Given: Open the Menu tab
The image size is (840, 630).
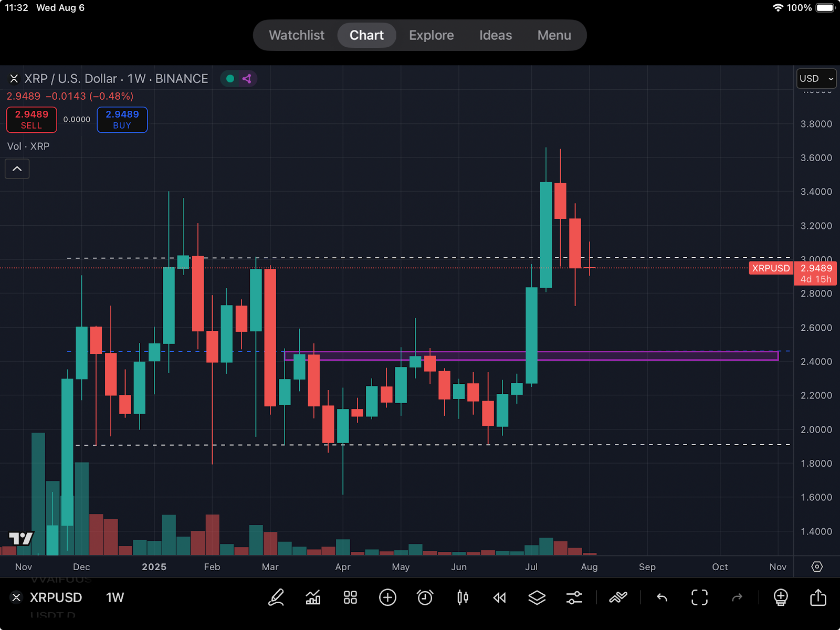Looking at the screenshot, I should (554, 35).
